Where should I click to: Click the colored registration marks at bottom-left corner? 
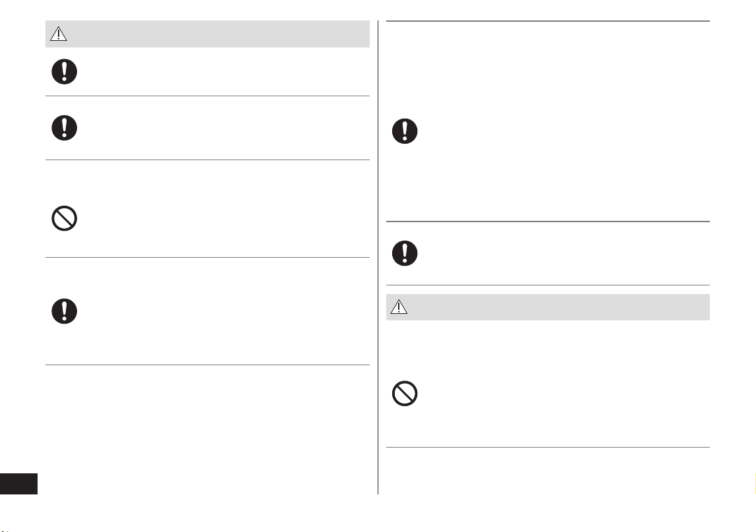tap(5, 531)
